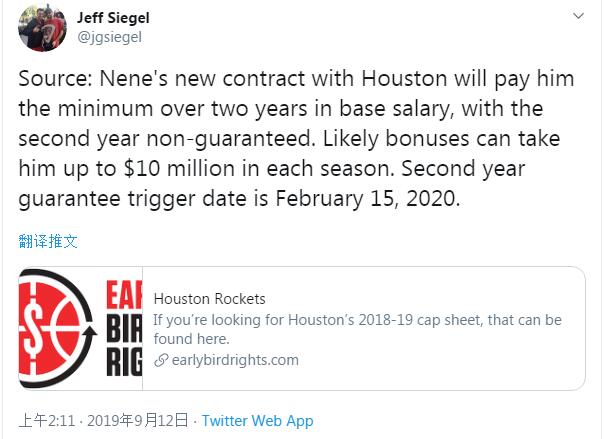Click the 2019年9月12日 date text

138,420
